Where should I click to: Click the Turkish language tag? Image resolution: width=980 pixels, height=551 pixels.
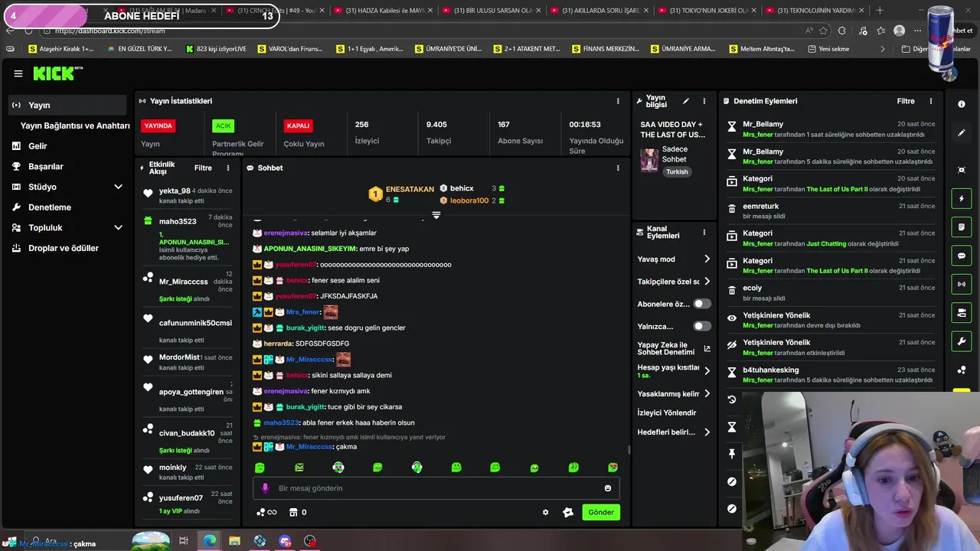pos(677,171)
